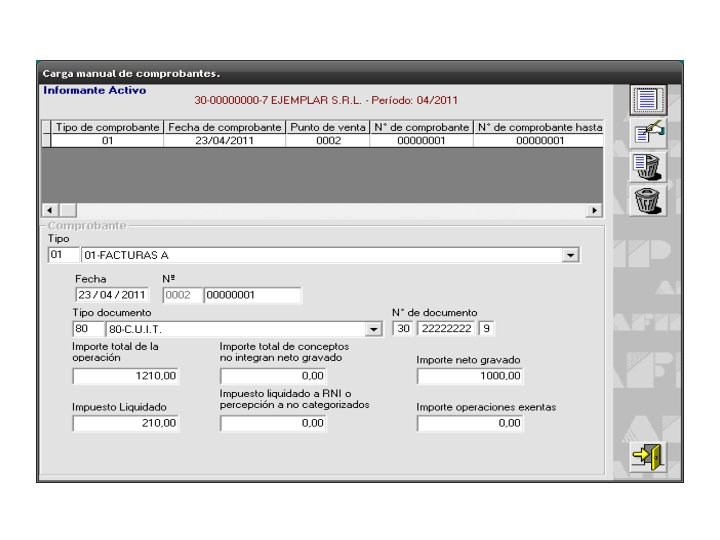Click the punto de venta field 0002

point(182,295)
